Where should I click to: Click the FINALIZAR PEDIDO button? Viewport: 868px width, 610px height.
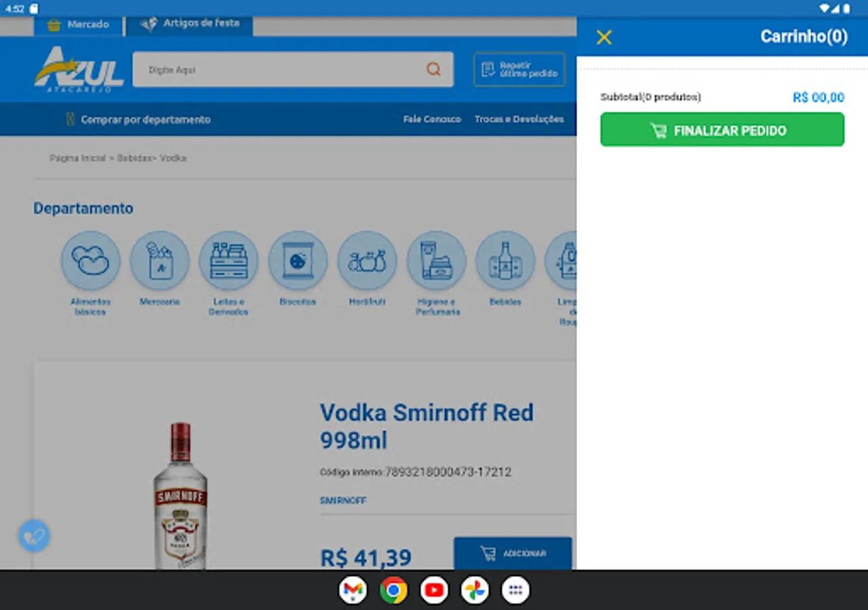point(722,129)
